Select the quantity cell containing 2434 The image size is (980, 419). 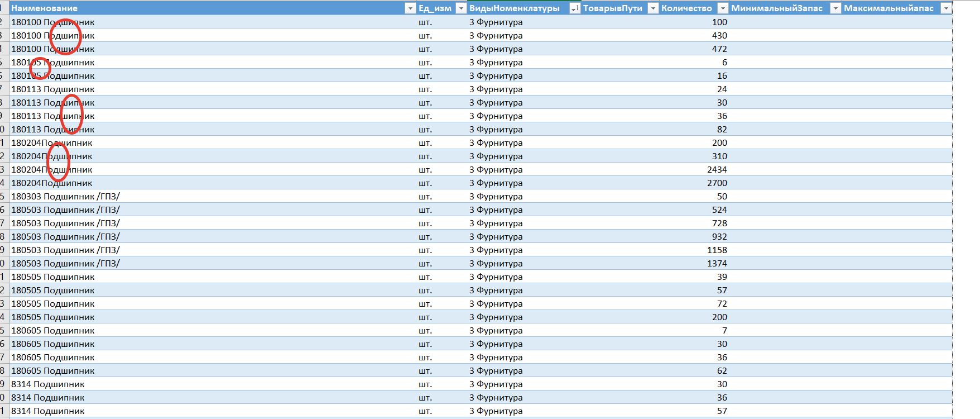717,170
